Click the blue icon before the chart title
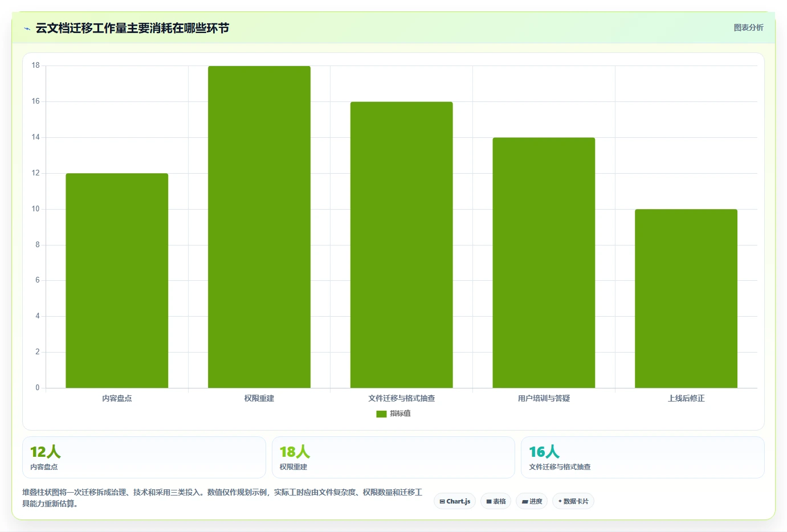The height and width of the screenshot is (532, 787). click(27, 28)
